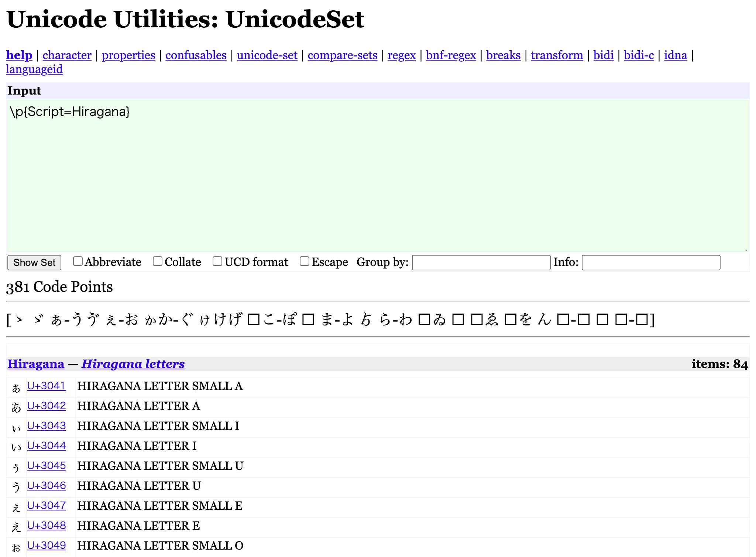This screenshot has width=756, height=557.
Task: Enable the Escape checkbox
Action: 305,262
